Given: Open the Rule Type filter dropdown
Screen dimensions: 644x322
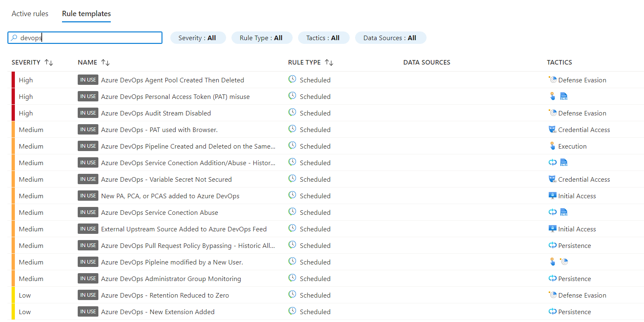Looking at the screenshot, I should pos(262,38).
